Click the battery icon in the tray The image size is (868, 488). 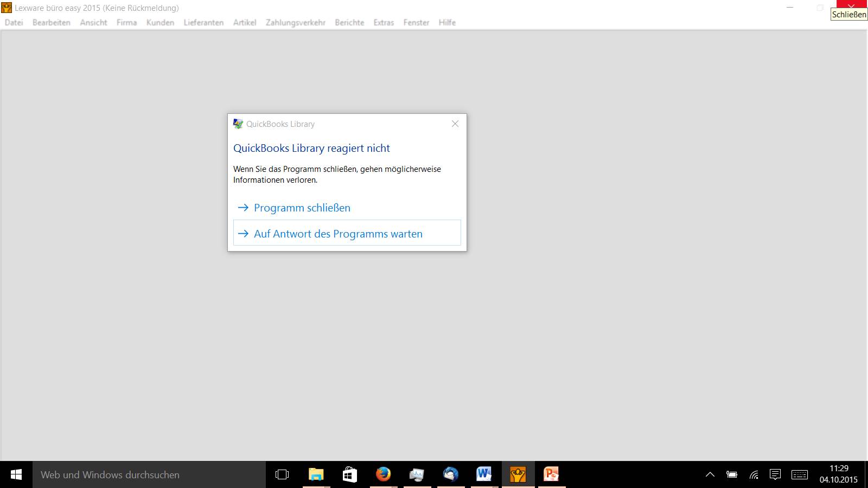[732, 474]
